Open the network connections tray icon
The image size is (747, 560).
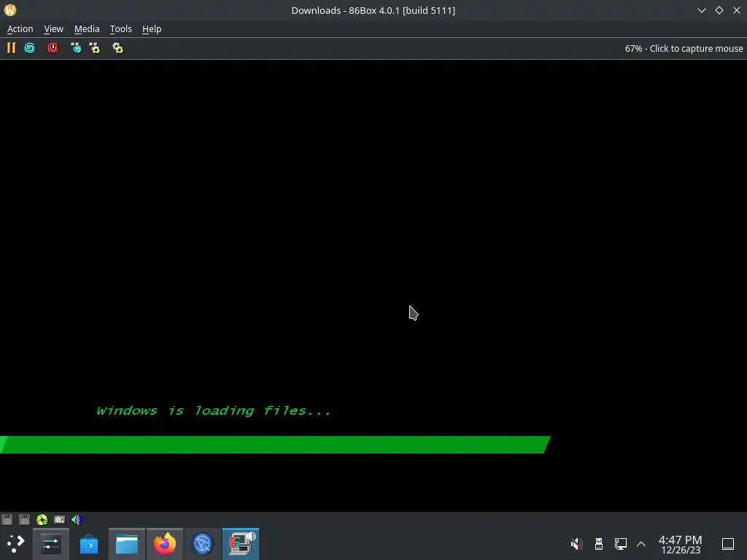point(620,544)
